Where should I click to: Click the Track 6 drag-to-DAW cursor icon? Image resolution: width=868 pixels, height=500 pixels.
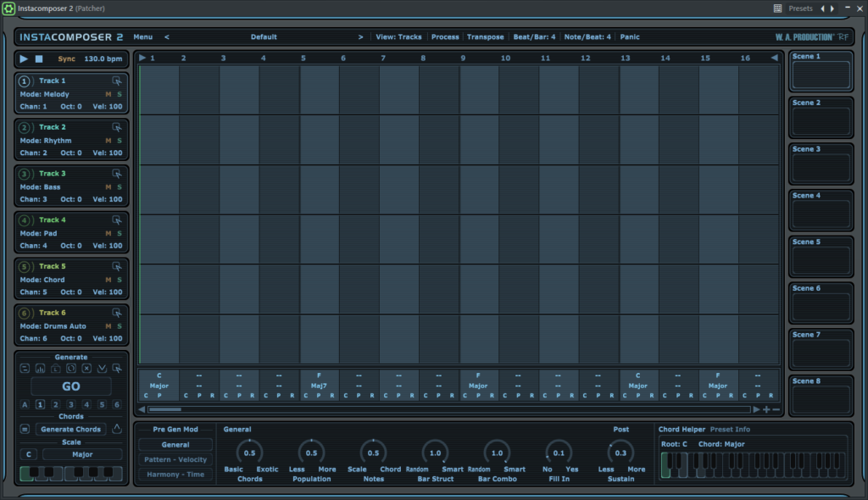pyautogui.click(x=117, y=313)
